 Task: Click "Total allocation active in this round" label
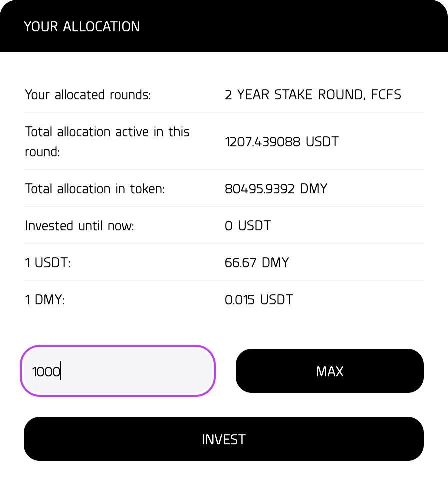pyautogui.click(x=107, y=142)
